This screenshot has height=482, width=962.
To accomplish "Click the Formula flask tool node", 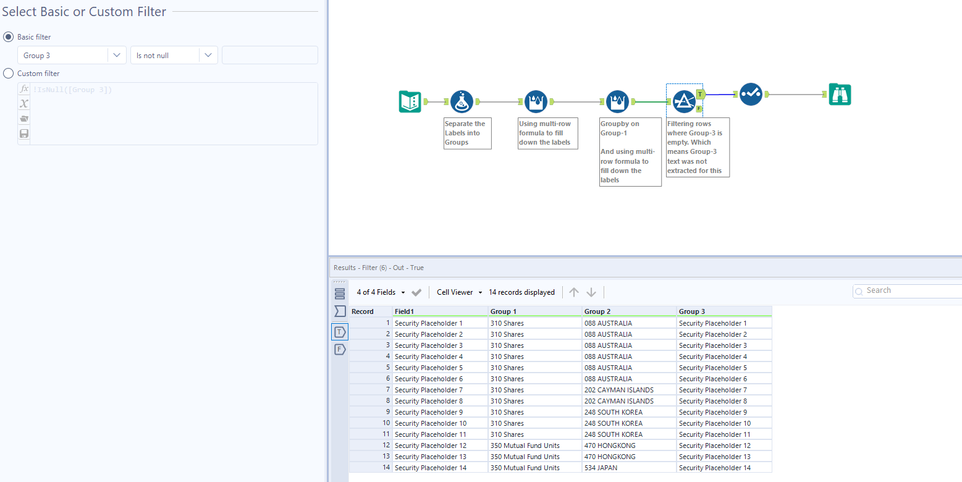I will tap(461, 101).
